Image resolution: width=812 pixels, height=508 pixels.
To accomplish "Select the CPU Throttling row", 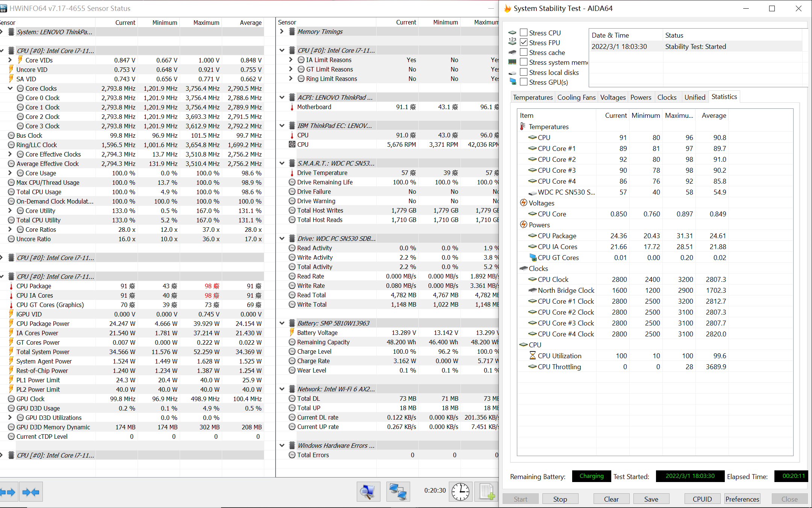I will (623, 367).
